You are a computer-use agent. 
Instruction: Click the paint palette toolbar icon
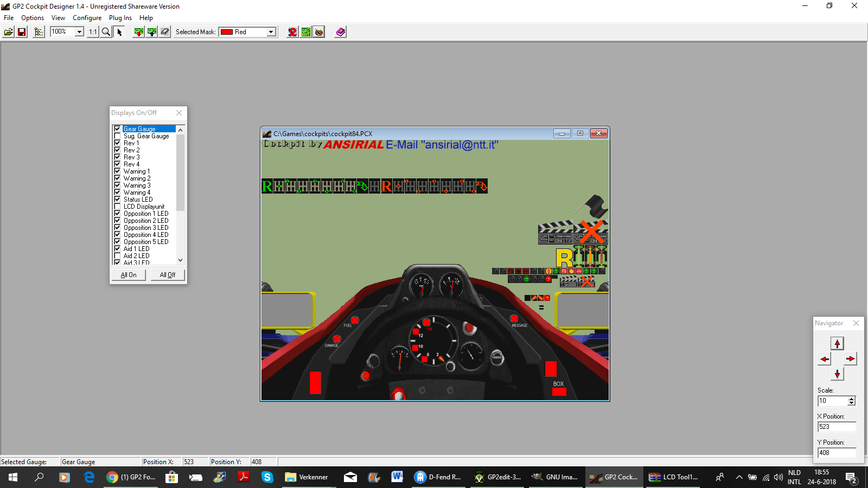click(x=319, y=32)
